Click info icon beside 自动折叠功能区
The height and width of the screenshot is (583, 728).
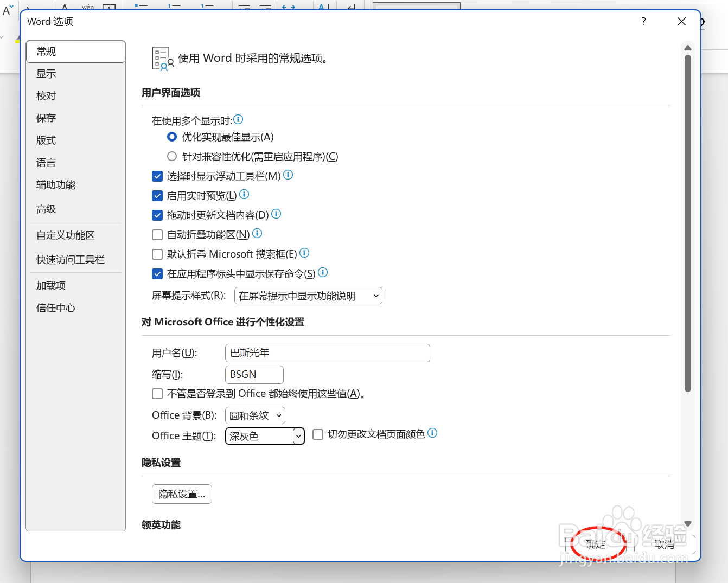click(257, 233)
